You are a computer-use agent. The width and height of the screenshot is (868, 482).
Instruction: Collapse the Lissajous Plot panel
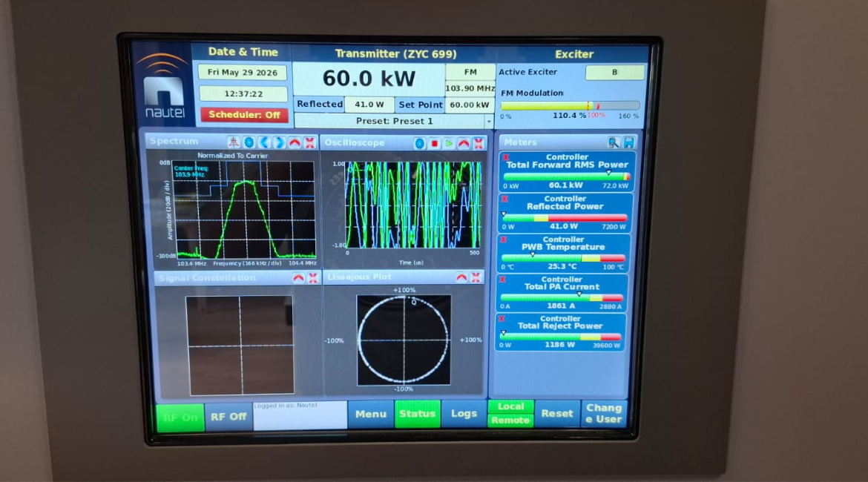[x=461, y=277]
